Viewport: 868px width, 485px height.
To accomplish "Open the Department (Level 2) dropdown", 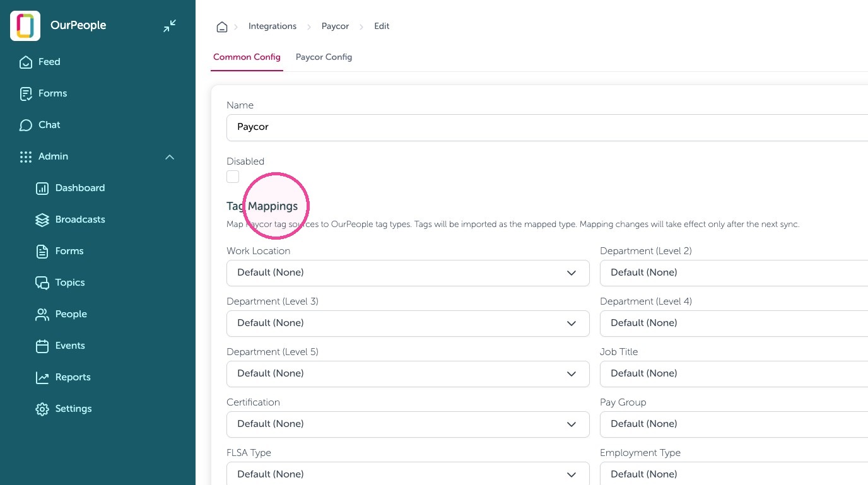I will point(734,272).
